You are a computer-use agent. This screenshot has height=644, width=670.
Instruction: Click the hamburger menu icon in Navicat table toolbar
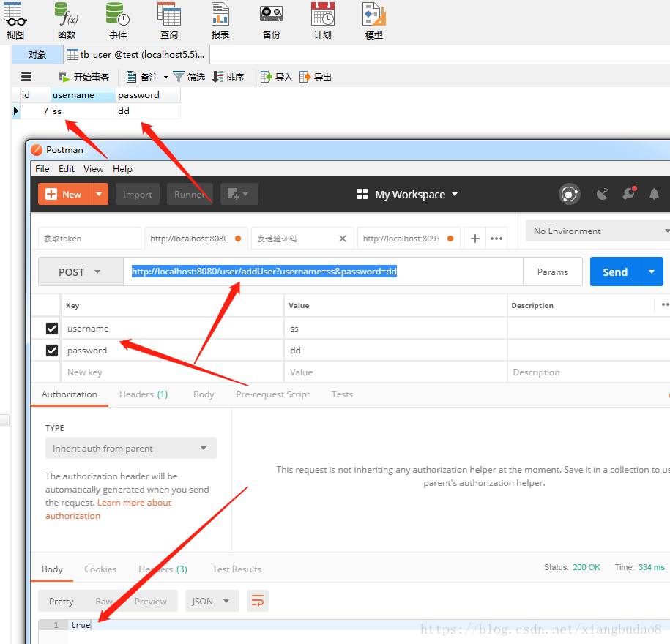pos(26,77)
